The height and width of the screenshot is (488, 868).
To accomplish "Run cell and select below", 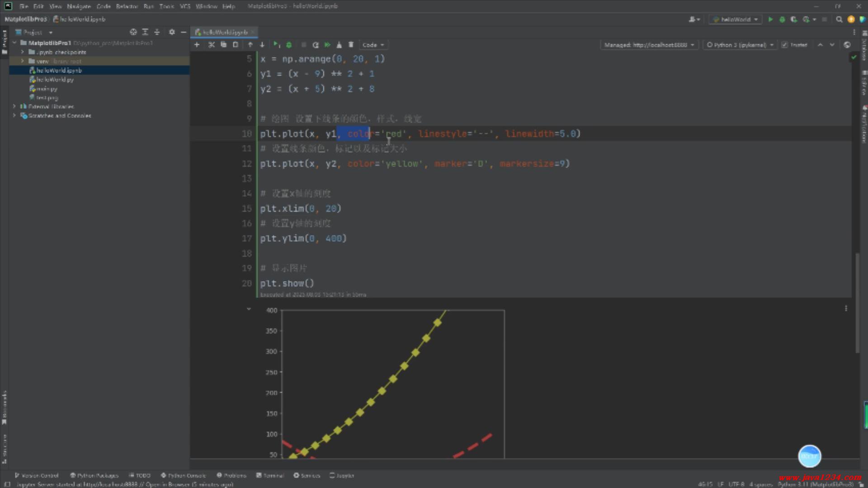I will (x=276, y=45).
